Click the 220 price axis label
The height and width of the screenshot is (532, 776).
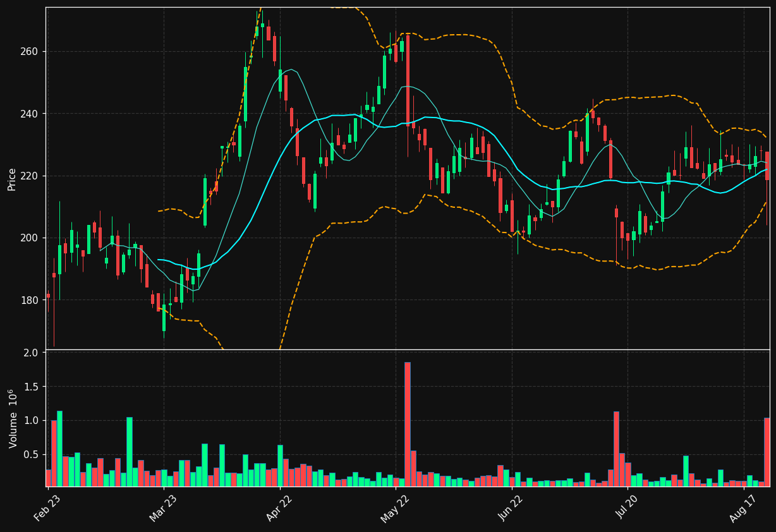[x=30, y=176]
